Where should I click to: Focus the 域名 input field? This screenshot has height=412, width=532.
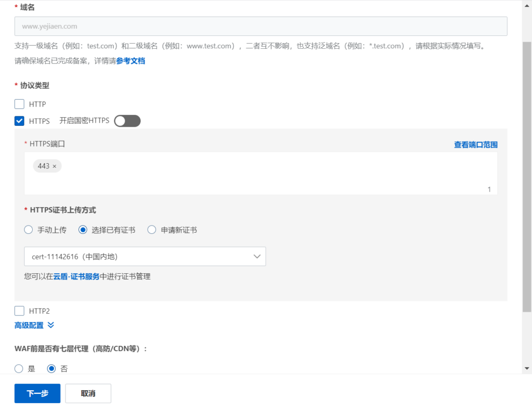pos(261,26)
